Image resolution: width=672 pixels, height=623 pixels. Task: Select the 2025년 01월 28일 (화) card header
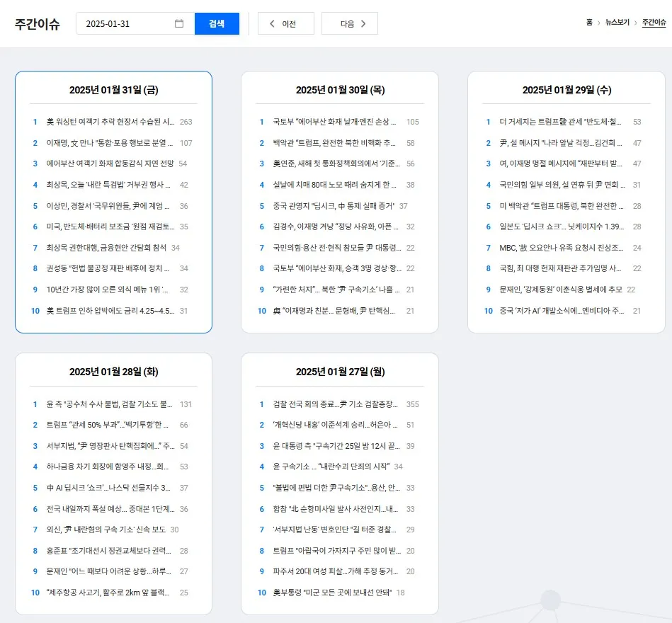(x=113, y=372)
